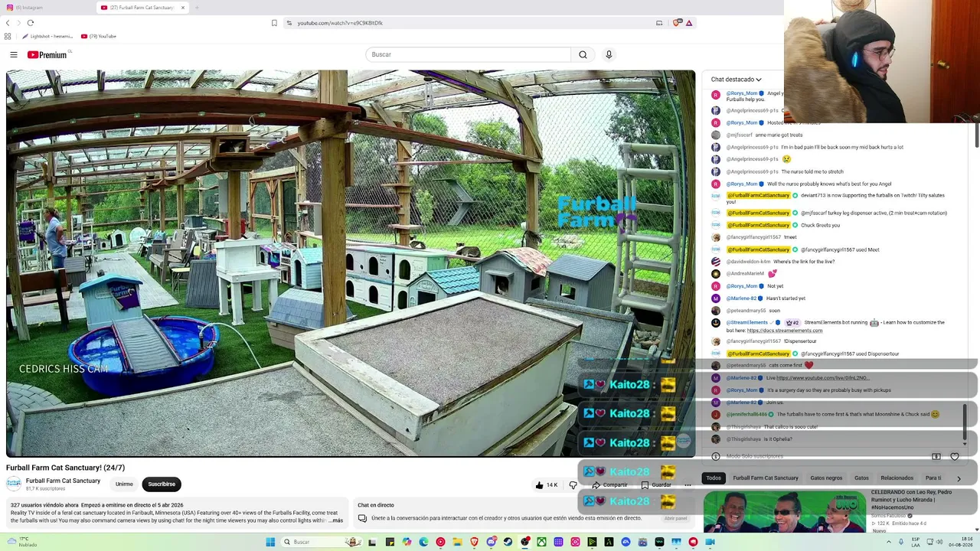Select the Furball Farm Cat Sanctuary filter chip
The height and width of the screenshot is (551, 980).
[766, 478]
